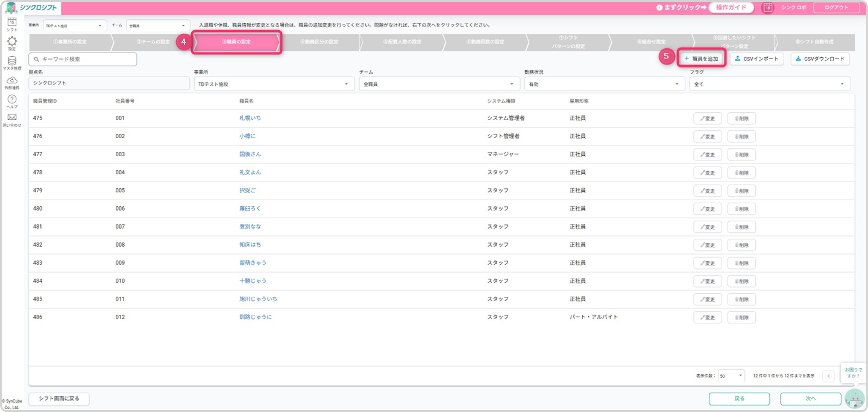Expand the フラグ filter dropdown
Viewport: 868px width, 412px height.
tap(770, 84)
